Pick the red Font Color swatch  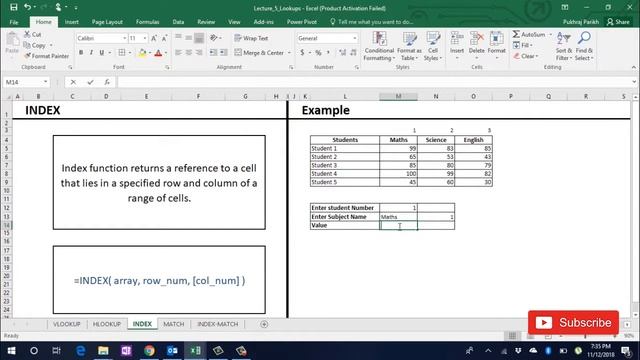[158, 52]
